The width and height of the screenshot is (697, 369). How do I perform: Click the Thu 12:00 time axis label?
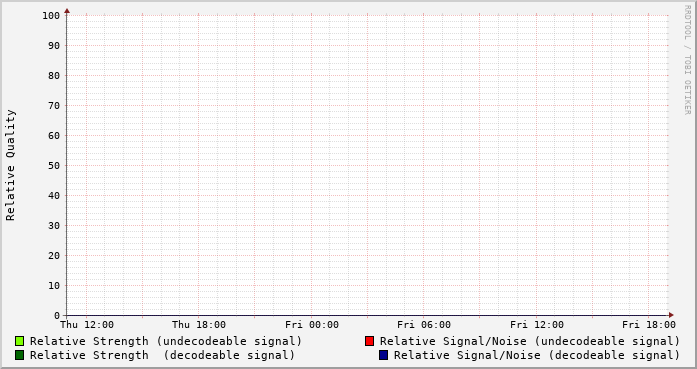(87, 325)
